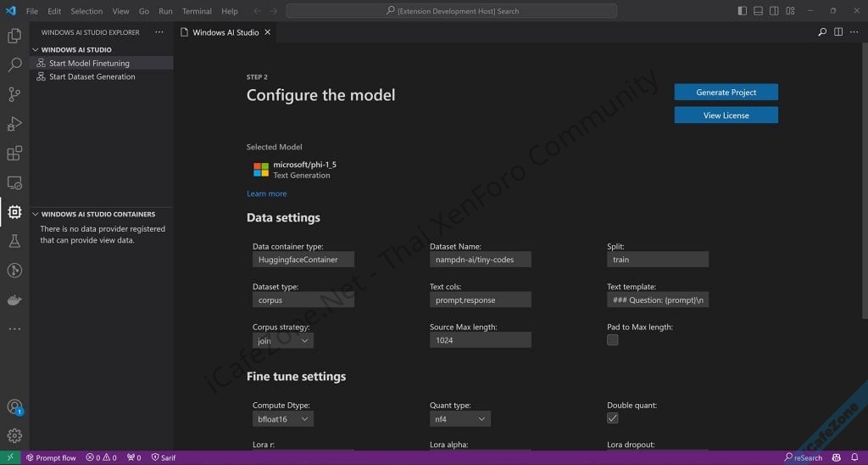Open the Explorer view in activity bar
This screenshot has height=465, width=868.
(x=14, y=36)
